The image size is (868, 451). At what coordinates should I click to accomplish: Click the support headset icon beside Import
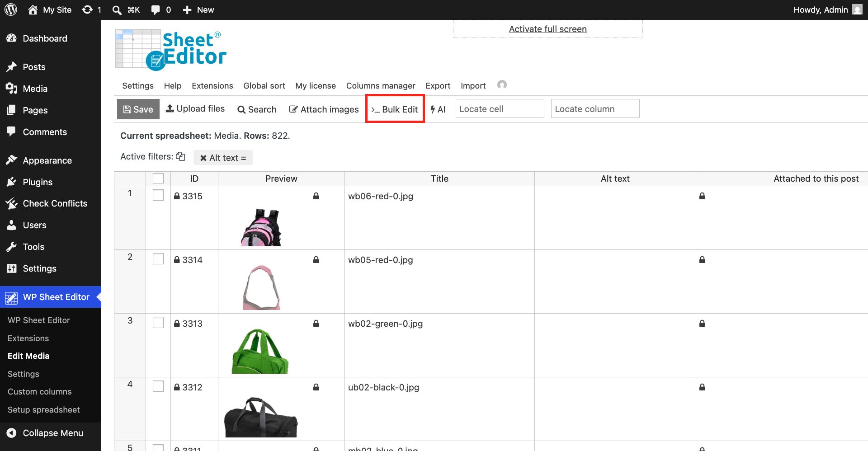coord(502,85)
